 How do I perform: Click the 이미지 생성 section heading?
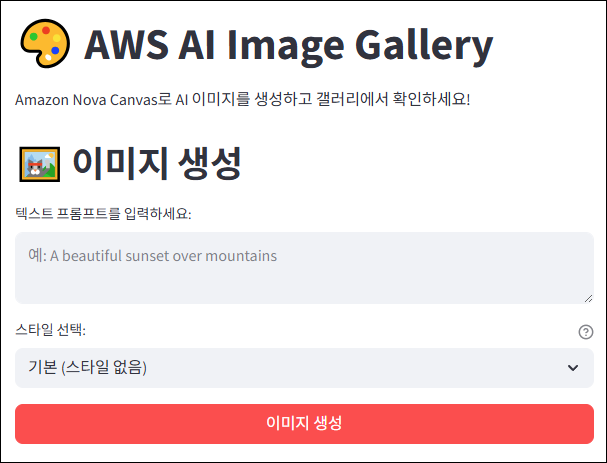click(156, 162)
